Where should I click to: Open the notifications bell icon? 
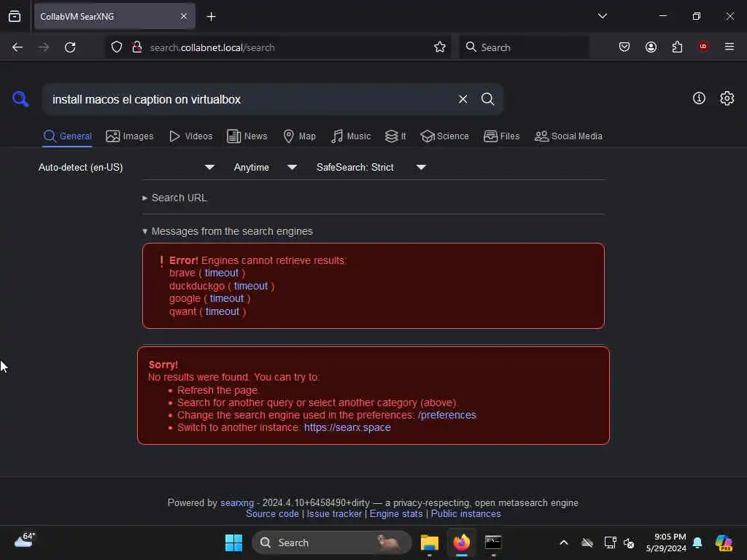click(697, 542)
